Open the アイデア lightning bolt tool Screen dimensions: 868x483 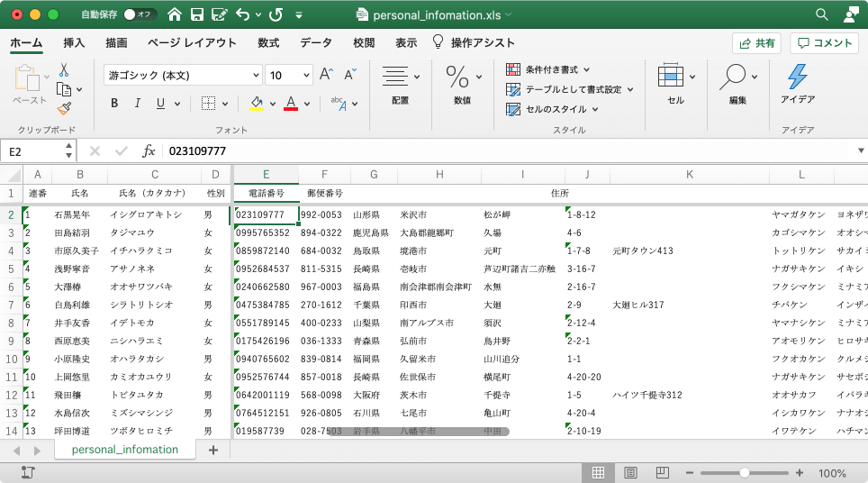797,77
